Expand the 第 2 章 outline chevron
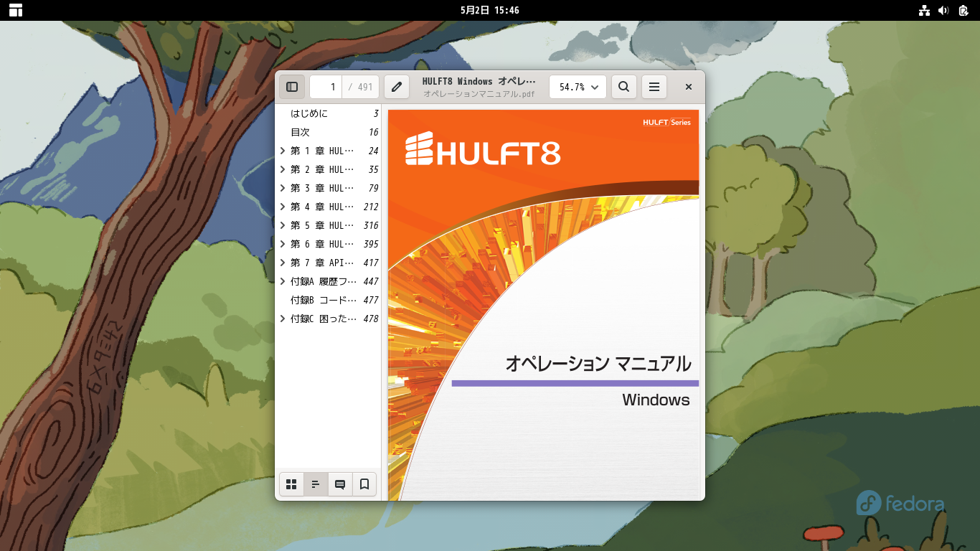 tap(283, 169)
